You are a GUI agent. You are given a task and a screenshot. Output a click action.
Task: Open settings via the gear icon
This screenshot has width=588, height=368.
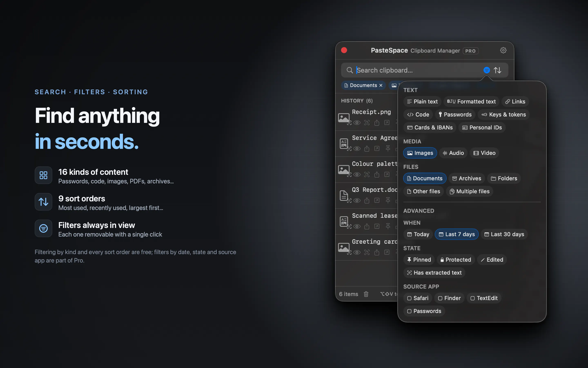503,50
